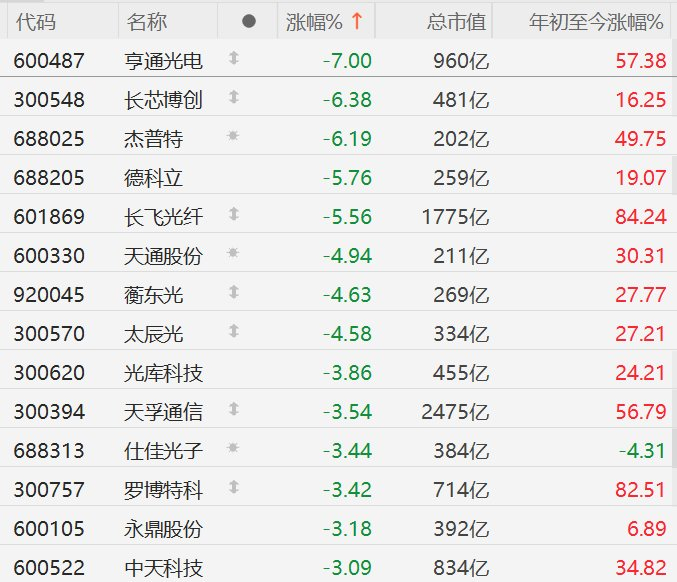Sort by 总市值 column header
The image size is (677, 582).
(x=456, y=22)
